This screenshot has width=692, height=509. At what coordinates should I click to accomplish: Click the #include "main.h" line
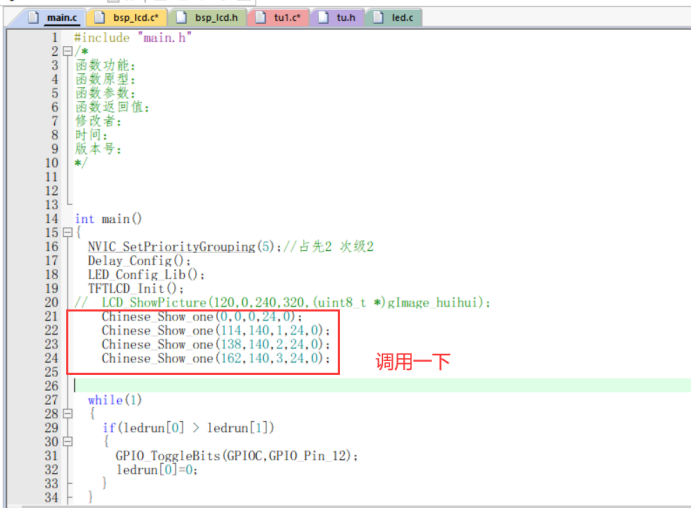(x=132, y=38)
